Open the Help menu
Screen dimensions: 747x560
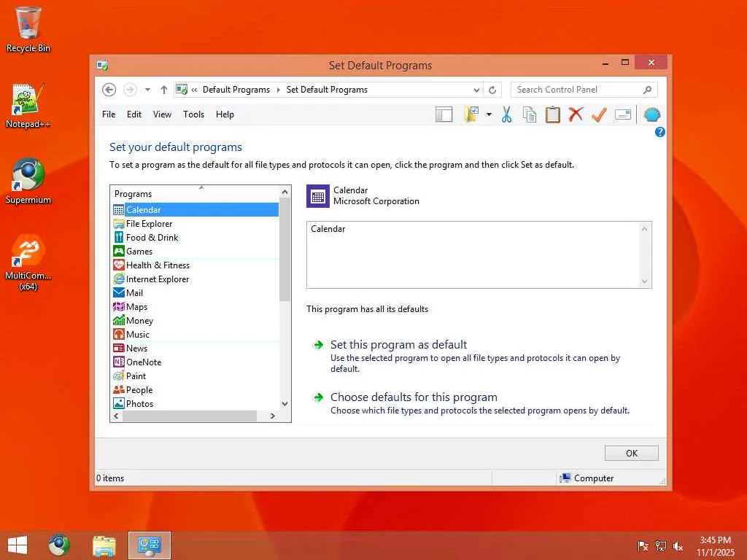tap(225, 114)
